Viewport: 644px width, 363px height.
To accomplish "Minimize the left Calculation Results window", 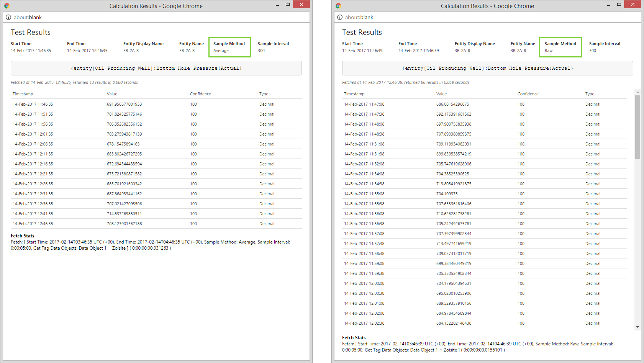I will pos(277,5).
